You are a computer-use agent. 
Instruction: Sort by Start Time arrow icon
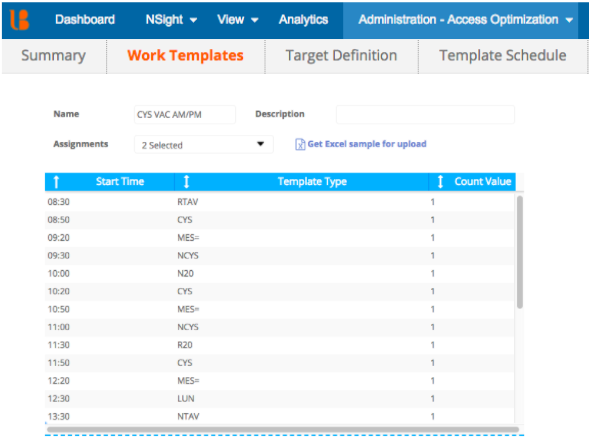[x=56, y=182]
